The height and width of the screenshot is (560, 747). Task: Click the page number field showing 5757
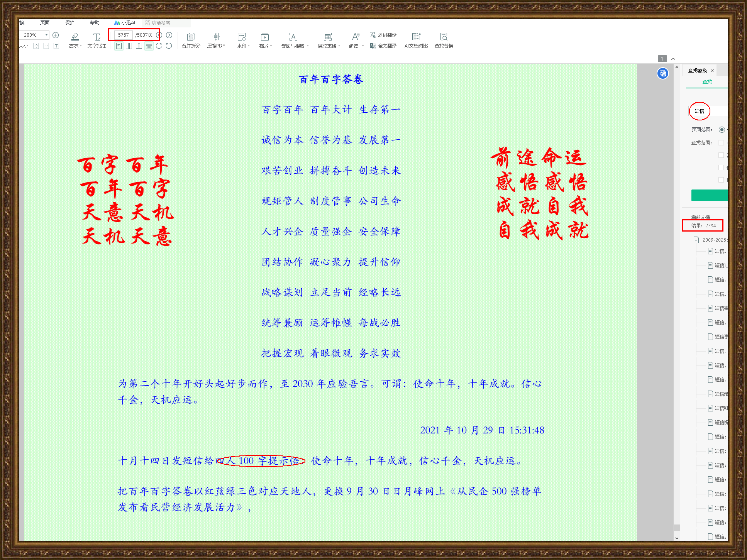124,35
